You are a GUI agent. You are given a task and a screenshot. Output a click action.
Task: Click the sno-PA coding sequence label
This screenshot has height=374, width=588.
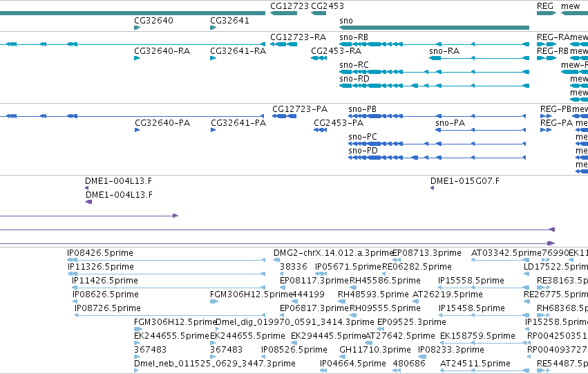pos(450,123)
